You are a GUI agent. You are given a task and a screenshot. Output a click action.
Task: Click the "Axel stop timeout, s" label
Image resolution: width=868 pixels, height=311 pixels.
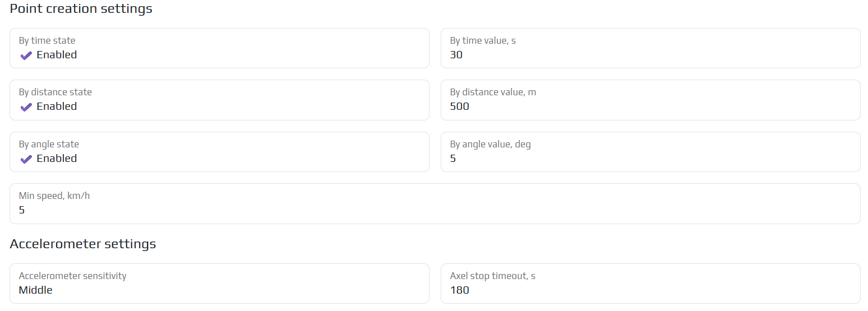[492, 276]
